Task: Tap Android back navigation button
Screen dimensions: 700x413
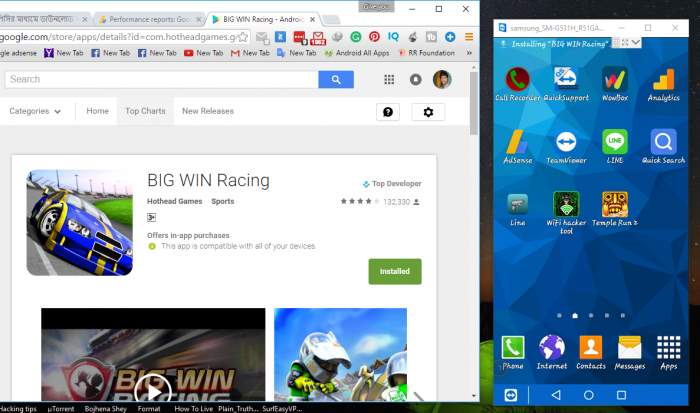Action: point(556,395)
